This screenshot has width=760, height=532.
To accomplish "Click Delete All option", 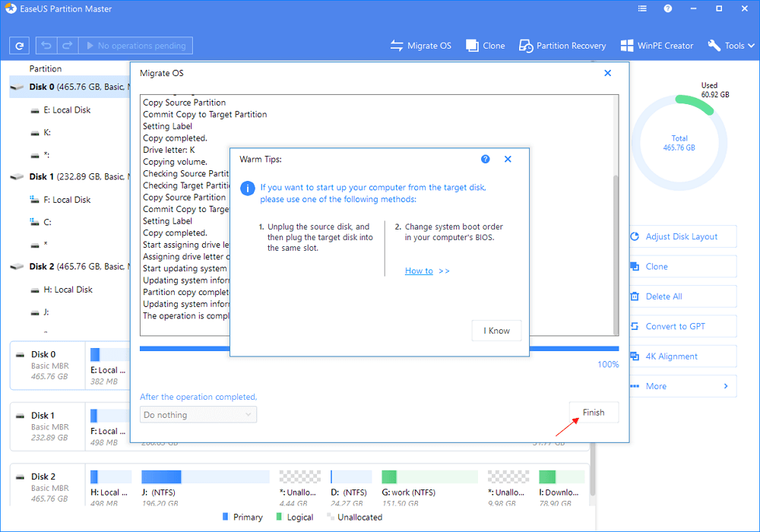I will (x=683, y=296).
